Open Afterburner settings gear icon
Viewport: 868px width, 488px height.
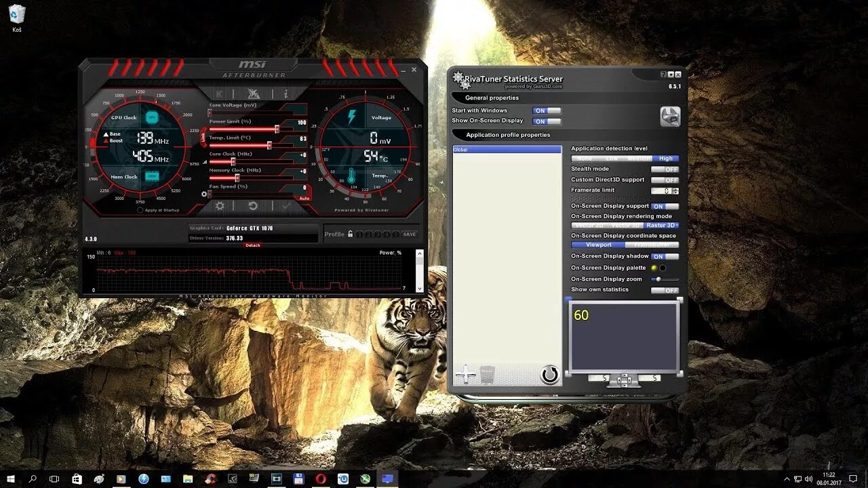pos(220,205)
